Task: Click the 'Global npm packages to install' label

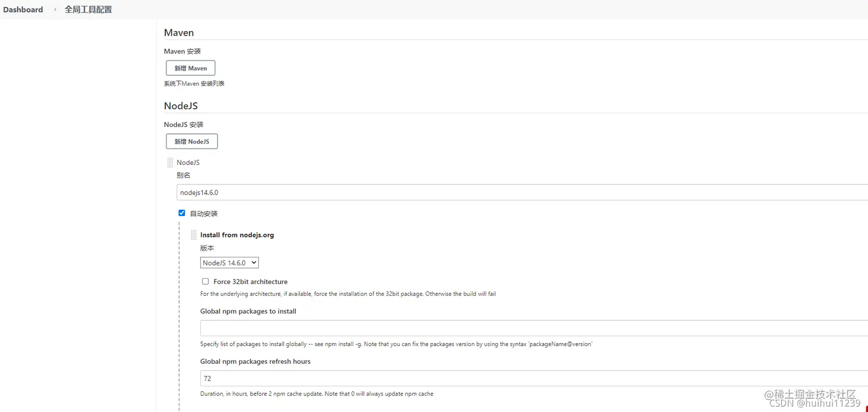Action: (x=248, y=311)
